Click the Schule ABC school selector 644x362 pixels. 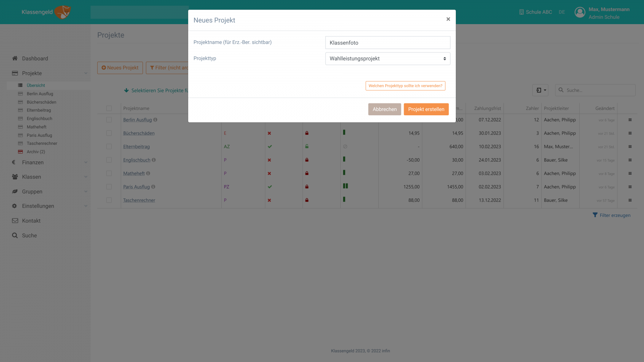[x=536, y=12]
